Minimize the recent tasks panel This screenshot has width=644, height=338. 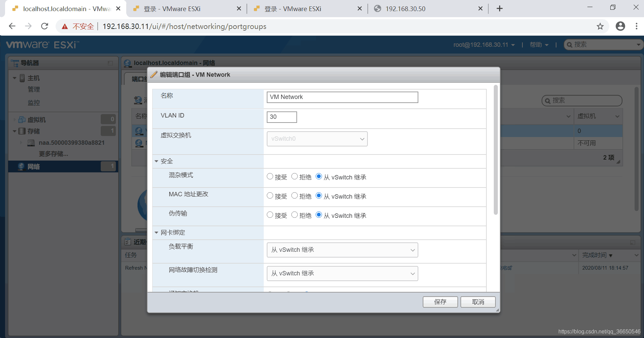(x=633, y=243)
